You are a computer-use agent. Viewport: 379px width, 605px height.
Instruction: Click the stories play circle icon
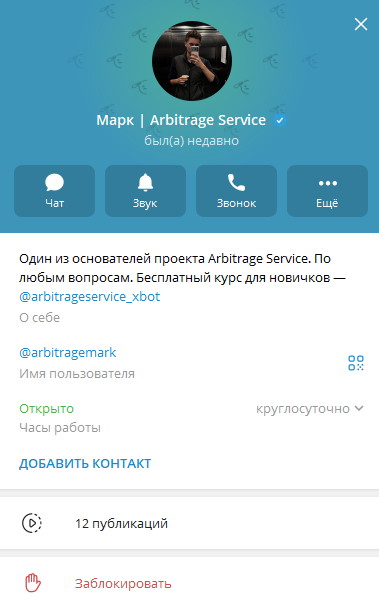[32, 524]
